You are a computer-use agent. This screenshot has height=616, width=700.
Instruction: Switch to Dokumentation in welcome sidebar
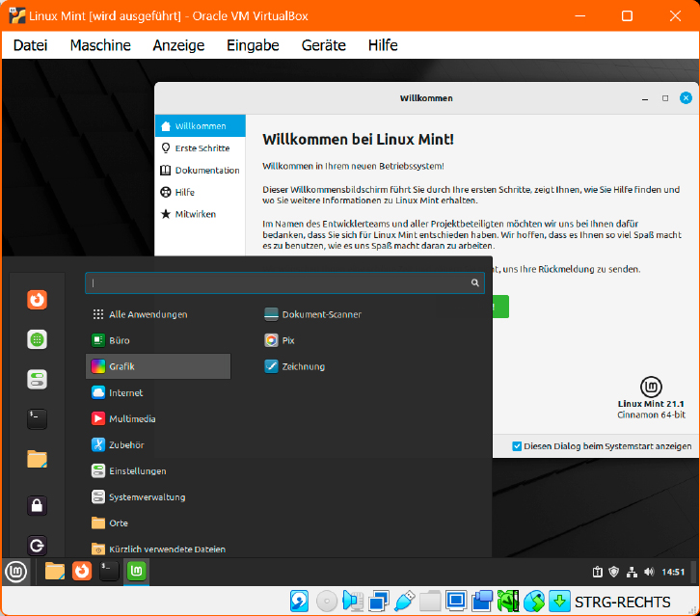click(200, 170)
